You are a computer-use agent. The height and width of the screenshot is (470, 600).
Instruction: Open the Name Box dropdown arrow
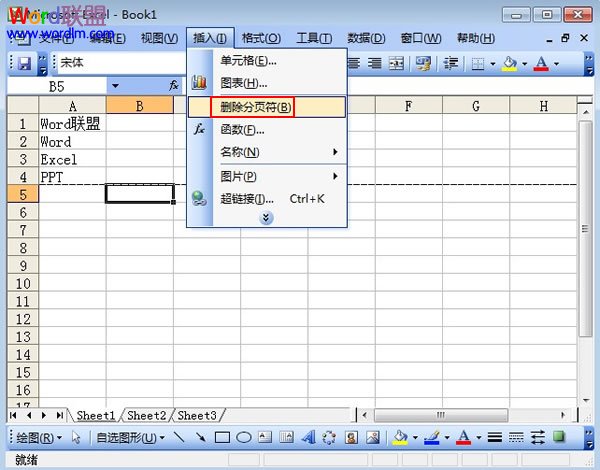tap(115, 86)
